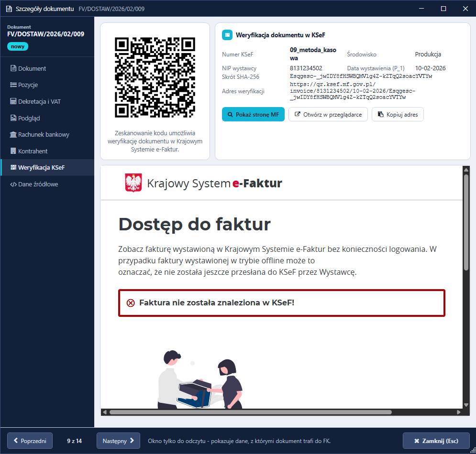
Task: Click the 'nowy' status badge
Action: pyautogui.click(x=18, y=46)
